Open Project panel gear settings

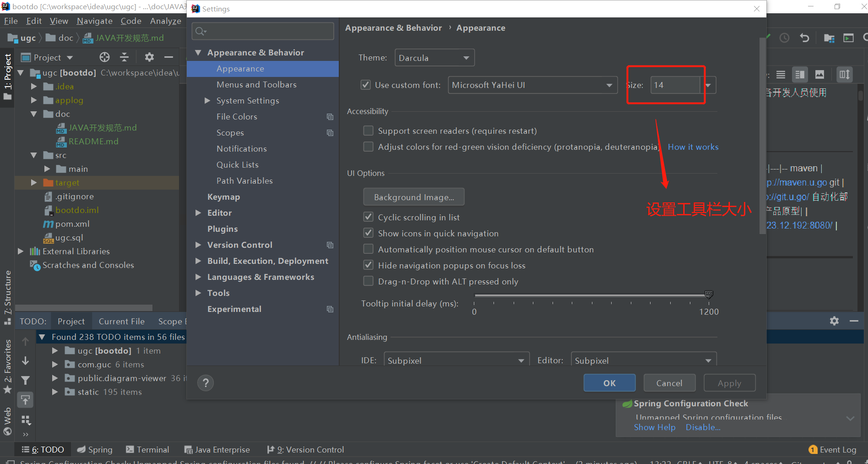coord(149,57)
